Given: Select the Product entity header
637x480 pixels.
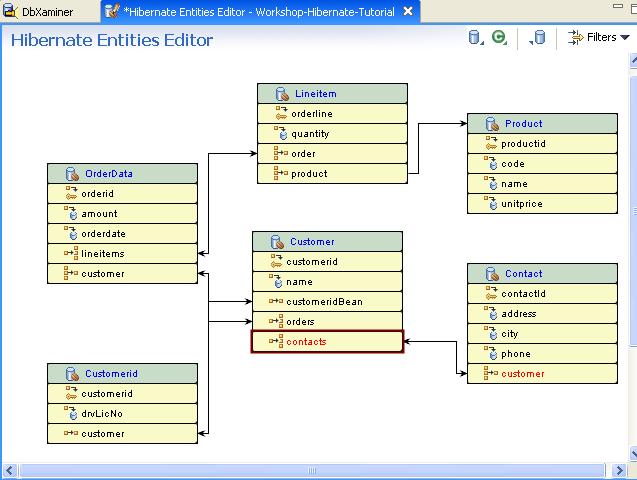Looking at the screenshot, I should 542,123.
